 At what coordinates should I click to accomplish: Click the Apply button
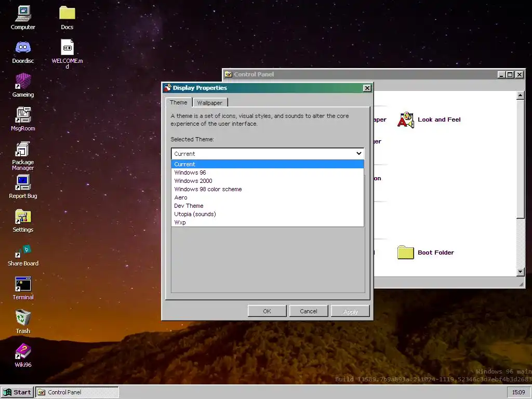click(x=350, y=311)
